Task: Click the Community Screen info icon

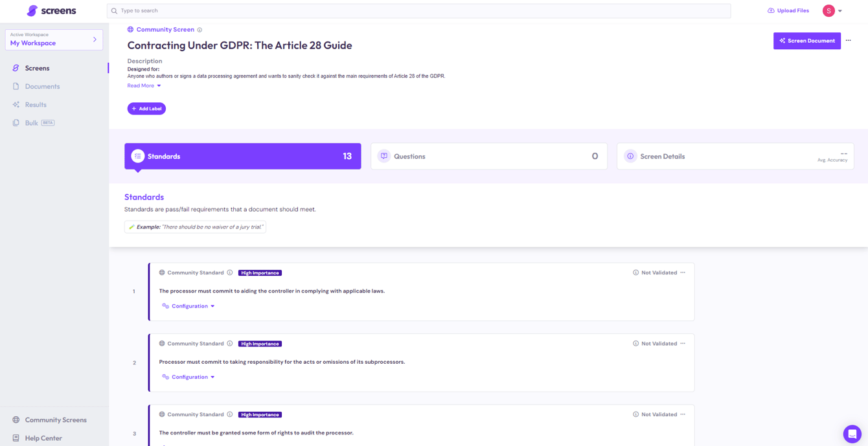Action: (200, 30)
